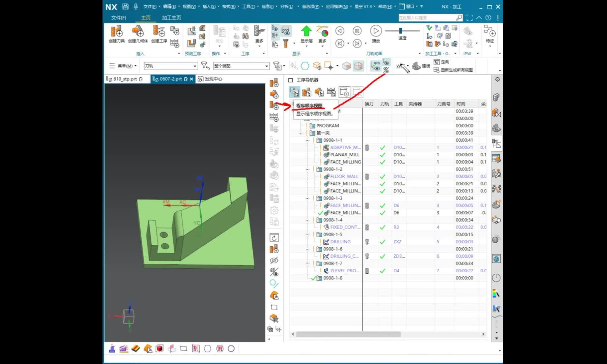Switch to the 加工主页 ribbon tab
Screen dimensions: 607x364
pos(171,18)
